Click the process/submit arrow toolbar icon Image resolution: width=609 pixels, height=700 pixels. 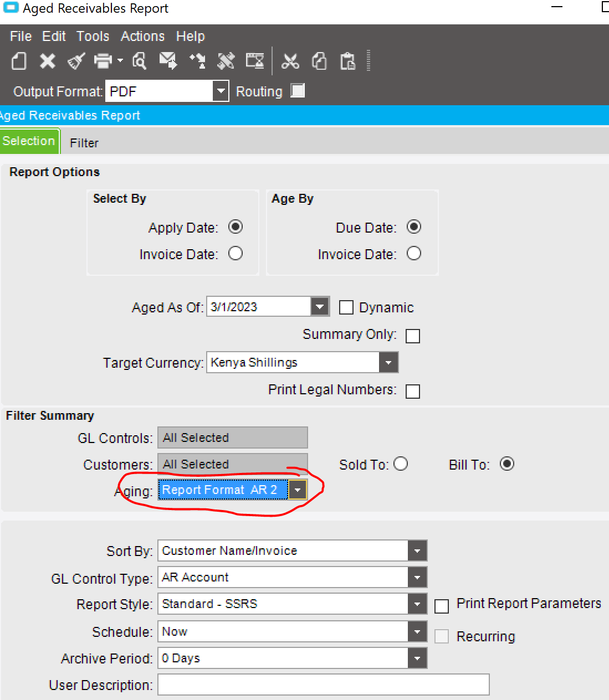(x=198, y=61)
